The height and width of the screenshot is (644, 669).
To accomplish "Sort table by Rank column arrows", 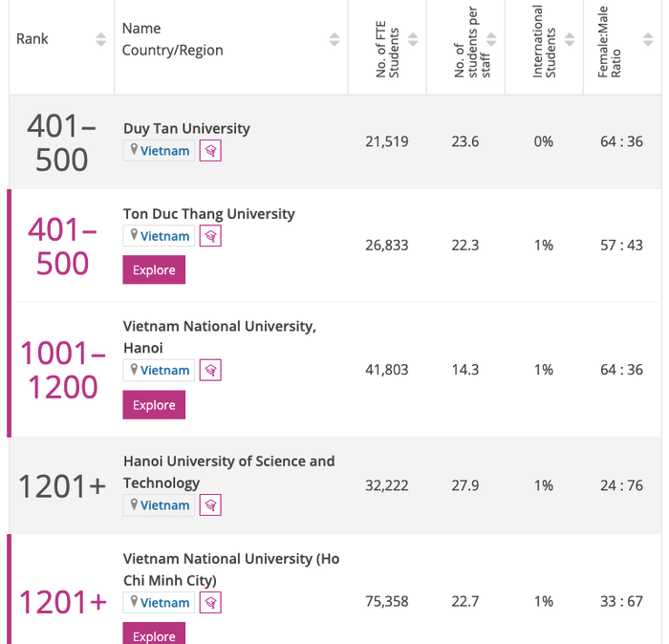I will click(x=100, y=39).
